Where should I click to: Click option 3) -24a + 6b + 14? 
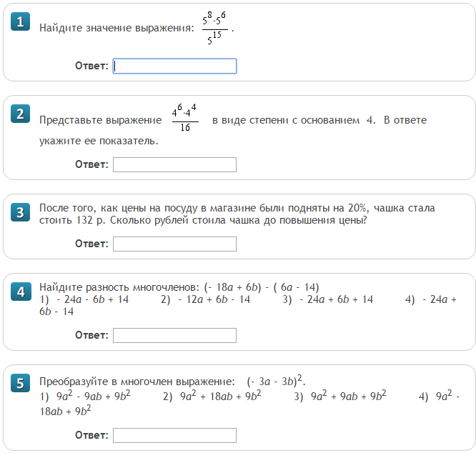pos(328,299)
